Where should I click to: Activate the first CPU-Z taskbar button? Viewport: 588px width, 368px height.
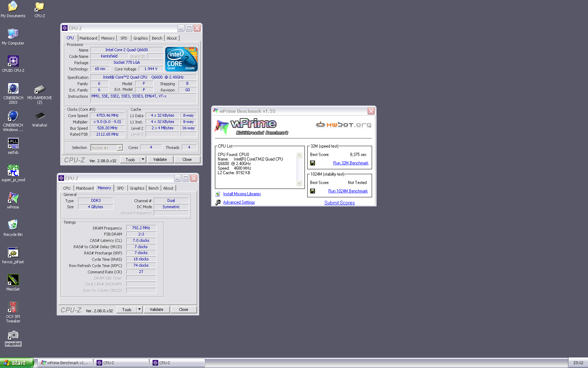click(x=121, y=363)
